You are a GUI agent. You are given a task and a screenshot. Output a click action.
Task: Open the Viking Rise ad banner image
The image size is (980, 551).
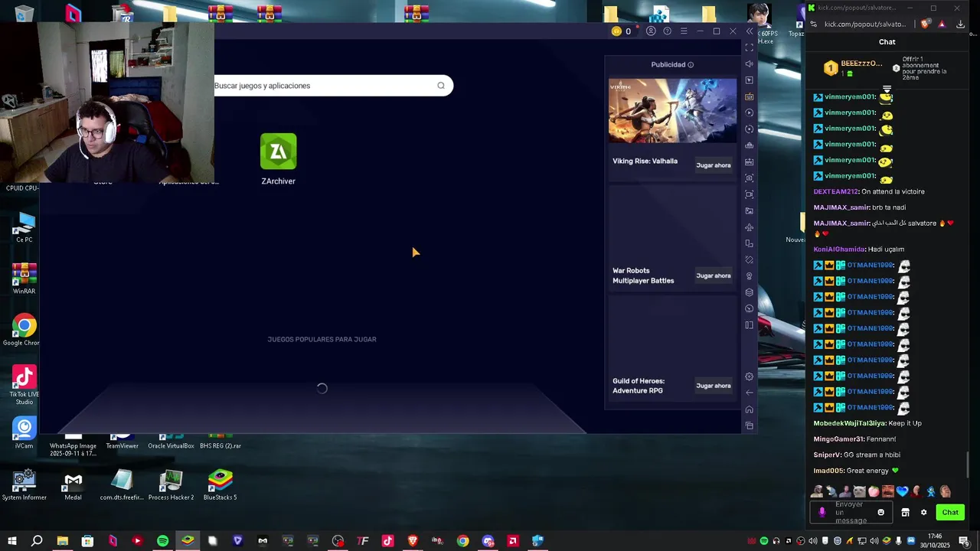click(672, 110)
